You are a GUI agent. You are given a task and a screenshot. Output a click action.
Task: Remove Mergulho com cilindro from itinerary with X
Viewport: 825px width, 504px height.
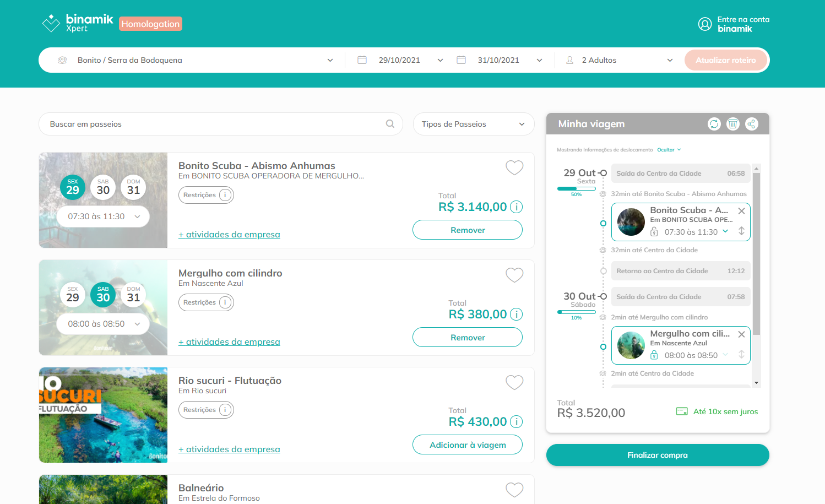tap(741, 334)
